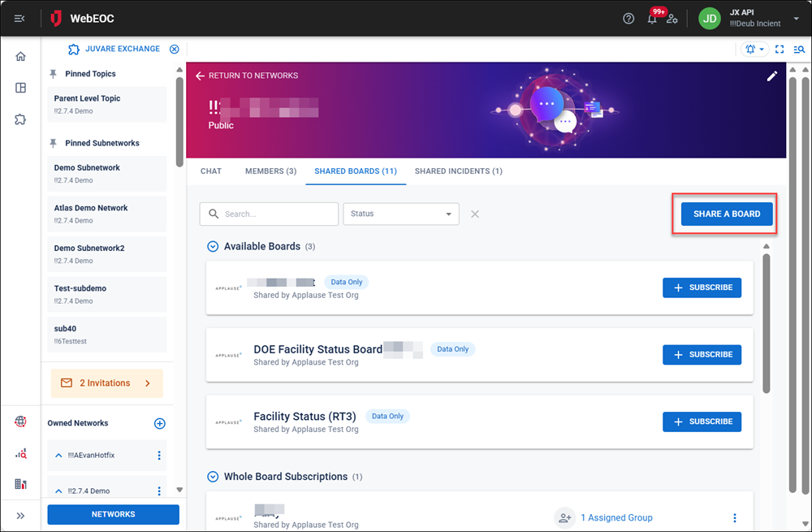812x532 pixels.
Task: Open the list search icon in toolbar
Action: click(799, 50)
